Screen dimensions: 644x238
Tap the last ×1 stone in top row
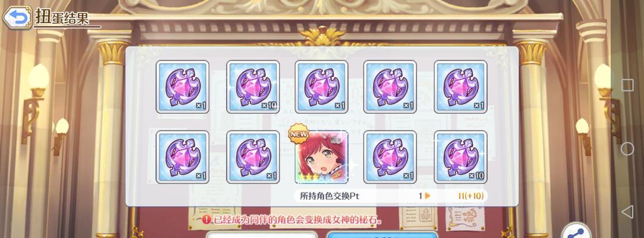pos(460,87)
